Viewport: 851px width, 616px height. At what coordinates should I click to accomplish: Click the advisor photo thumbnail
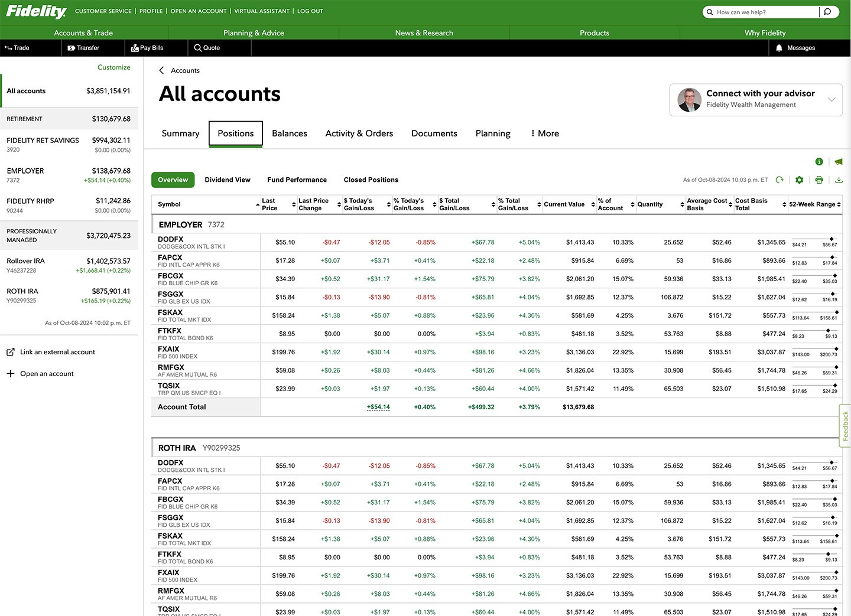click(689, 99)
